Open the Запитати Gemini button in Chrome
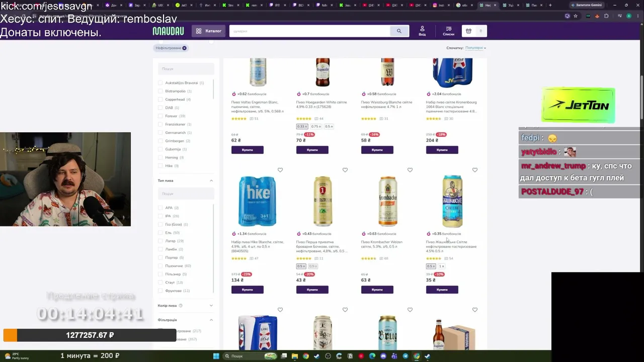Image resolution: width=644 pixels, height=362 pixels. tap(587, 5)
